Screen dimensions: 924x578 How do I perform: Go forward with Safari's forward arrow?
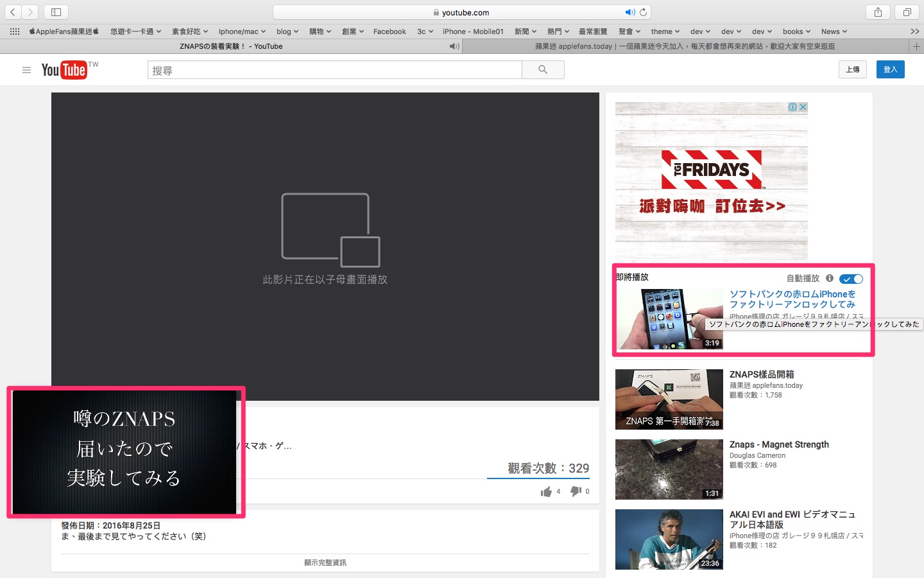30,12
